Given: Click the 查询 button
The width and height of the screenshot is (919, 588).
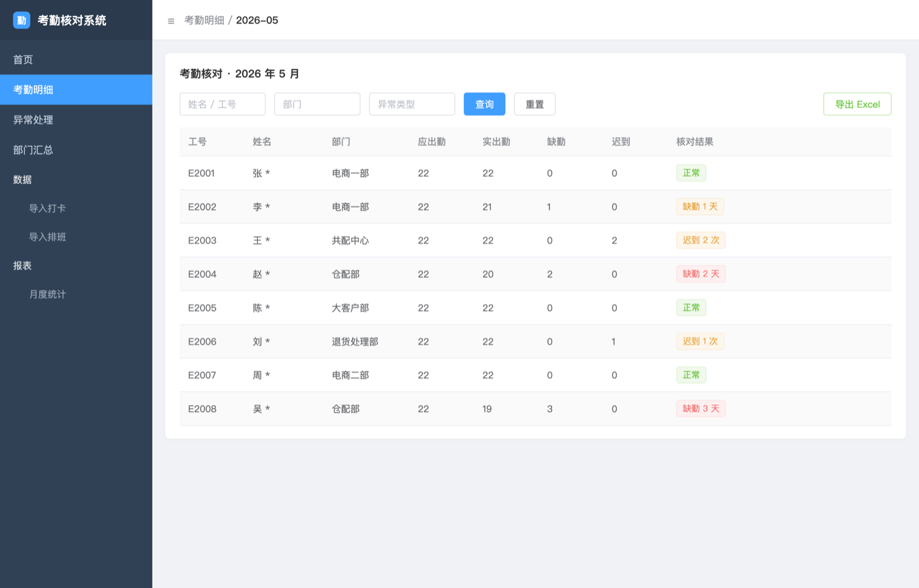Looking at the screenshot, I should [484, 104].
